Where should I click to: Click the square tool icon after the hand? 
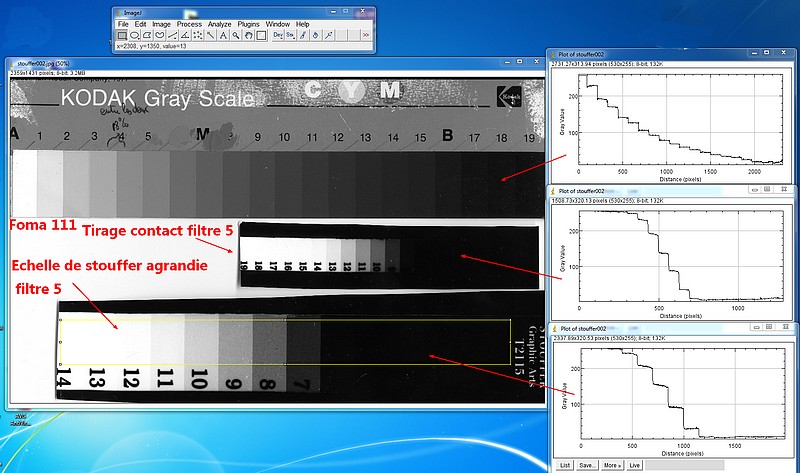click(x=261, y=35)
